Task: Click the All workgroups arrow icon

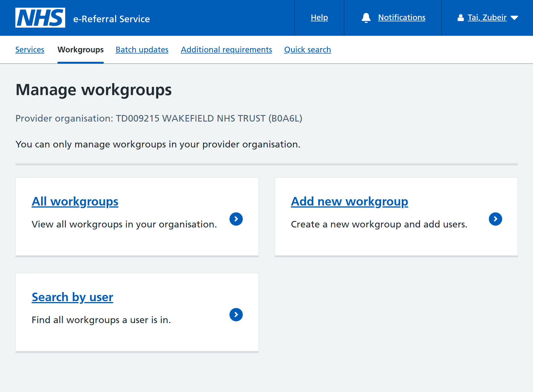Action: click(x=236, y=219)
